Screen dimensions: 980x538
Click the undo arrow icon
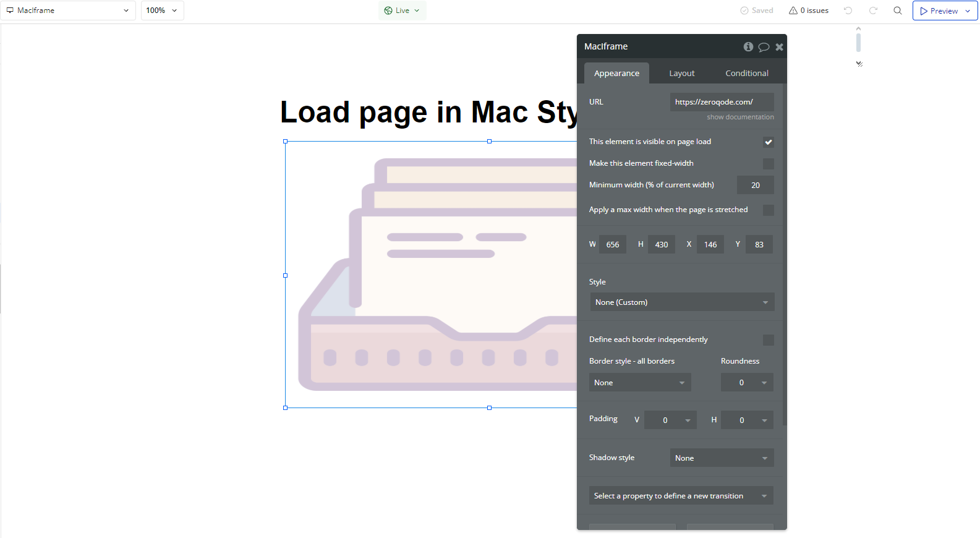tap(848, 11)
